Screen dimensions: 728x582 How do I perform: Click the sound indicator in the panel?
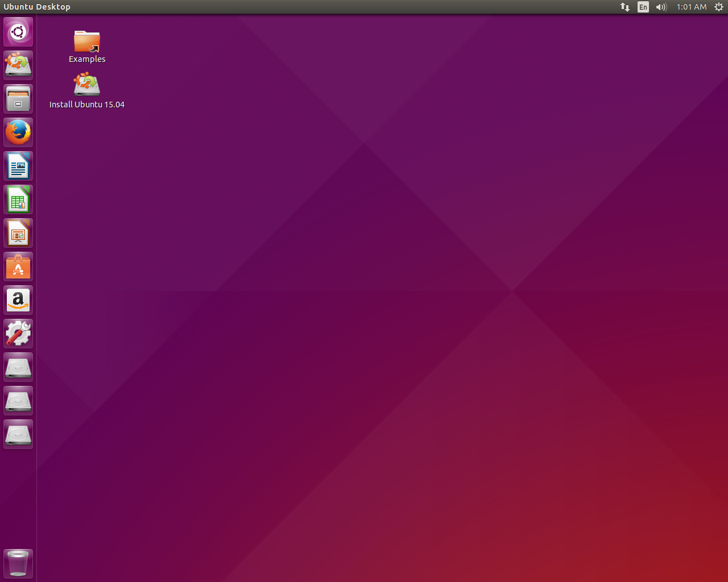[660, 7]
